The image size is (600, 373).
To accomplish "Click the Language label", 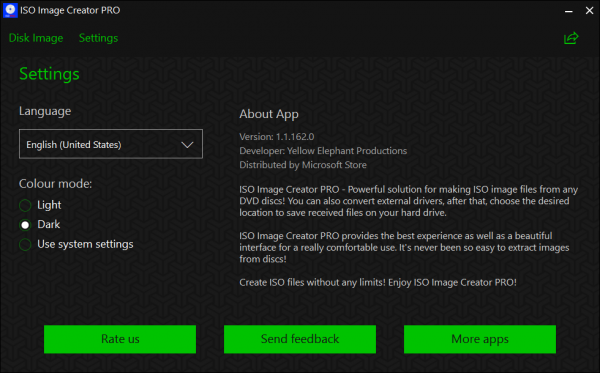I will (45, 111).
